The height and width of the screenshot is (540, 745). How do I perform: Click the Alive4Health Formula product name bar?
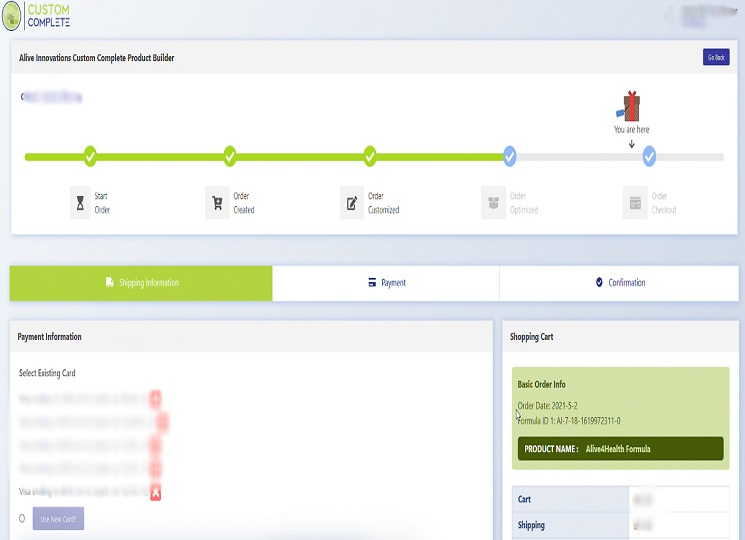620,449
